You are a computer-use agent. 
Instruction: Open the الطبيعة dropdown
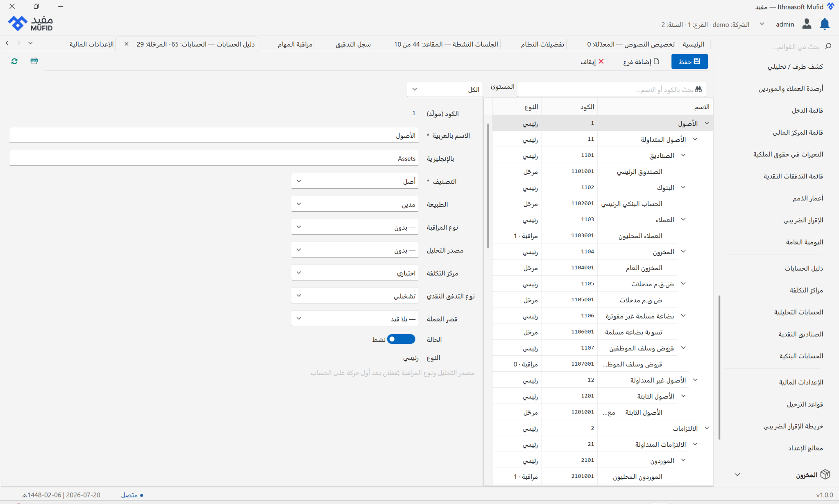(355, 204)
